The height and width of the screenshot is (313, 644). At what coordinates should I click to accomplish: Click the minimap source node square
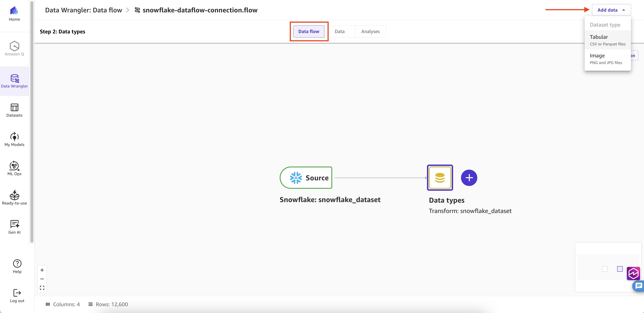tap(605, 269)
